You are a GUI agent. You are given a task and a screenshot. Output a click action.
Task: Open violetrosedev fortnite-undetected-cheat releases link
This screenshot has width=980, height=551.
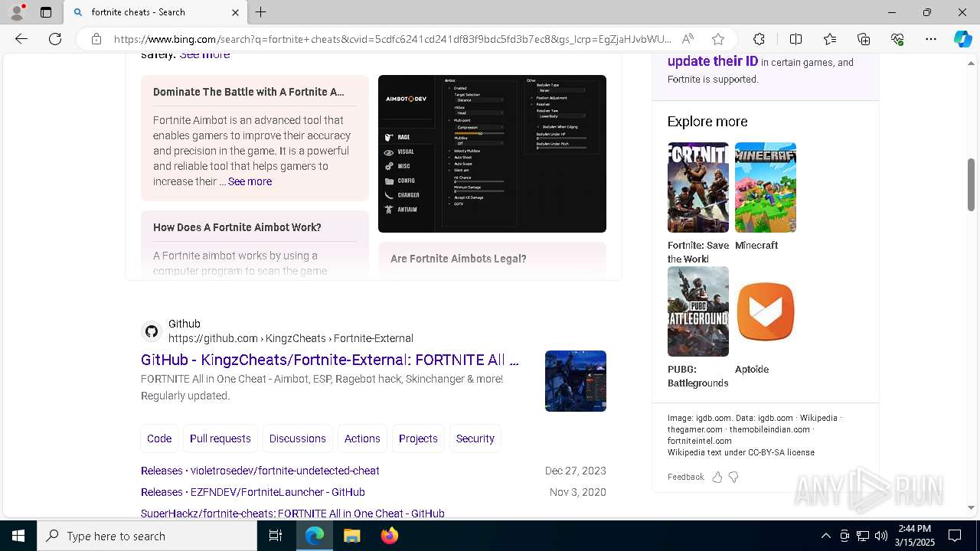[260, 471]
